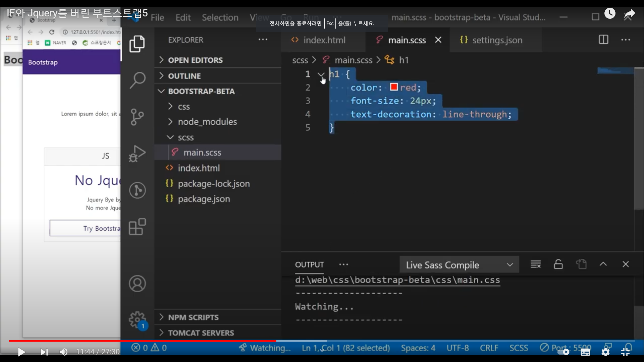Expand the TOMCAT SERVERS section
The image size is (644, 362).
pyautogui.click(x=218, y=333)
